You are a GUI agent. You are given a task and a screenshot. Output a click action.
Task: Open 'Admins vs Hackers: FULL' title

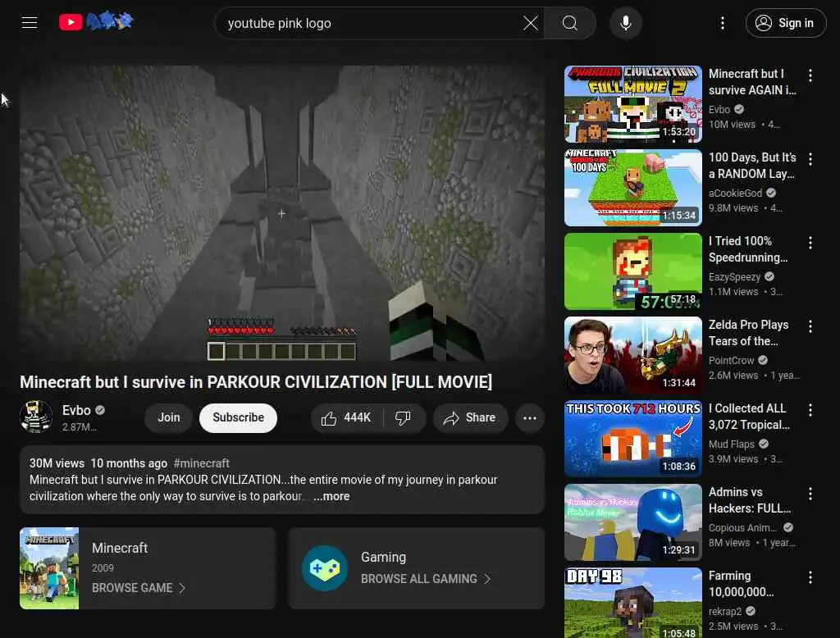click(x=750, y=499)
